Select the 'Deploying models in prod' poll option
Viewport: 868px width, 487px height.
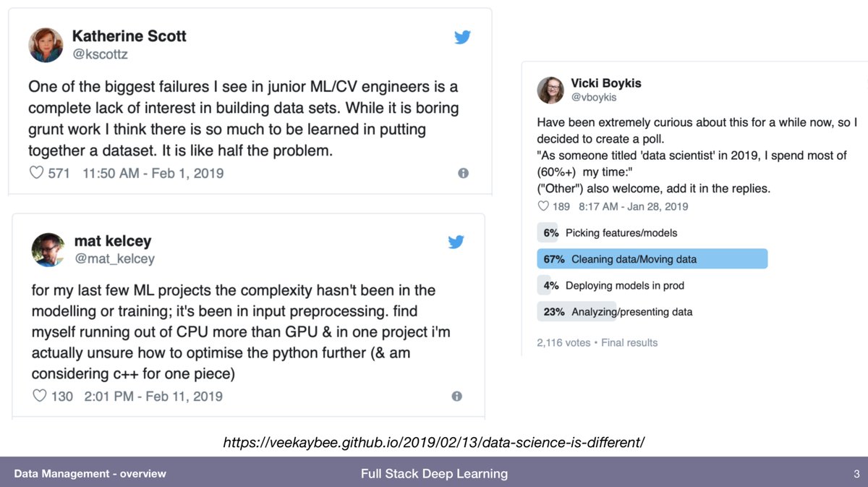(624, 285)
